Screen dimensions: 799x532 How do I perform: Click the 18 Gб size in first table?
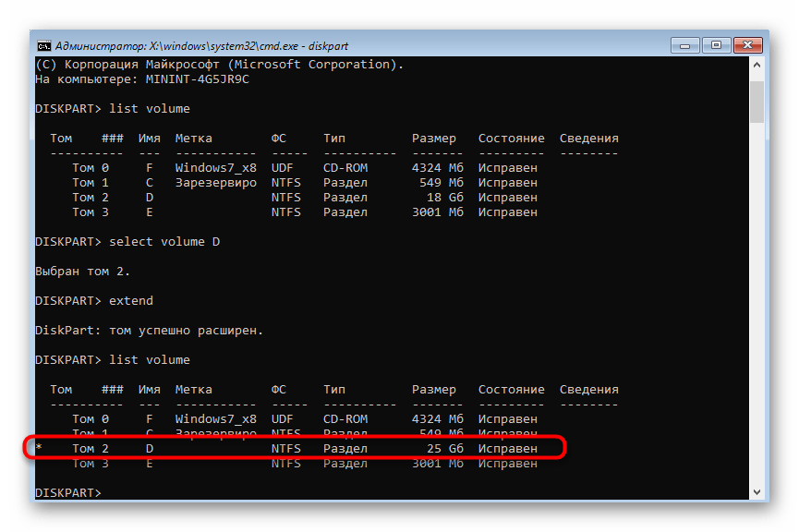445,198
